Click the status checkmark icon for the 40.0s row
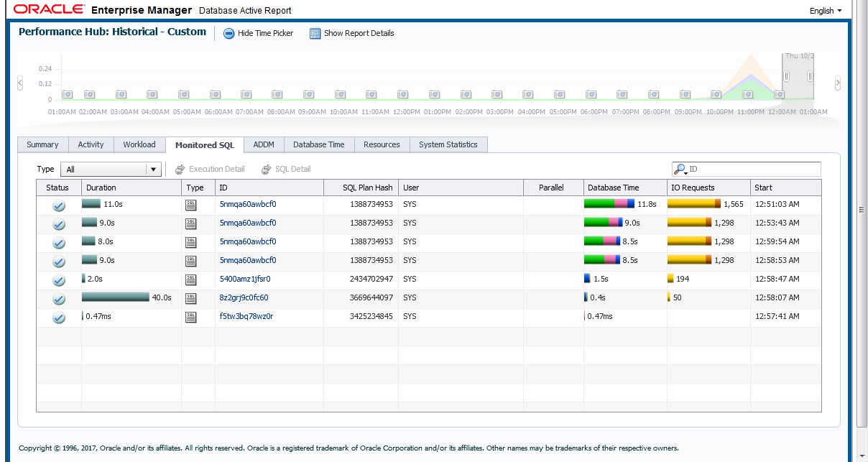This screenshot has width=868, height=462. point(60,299)
